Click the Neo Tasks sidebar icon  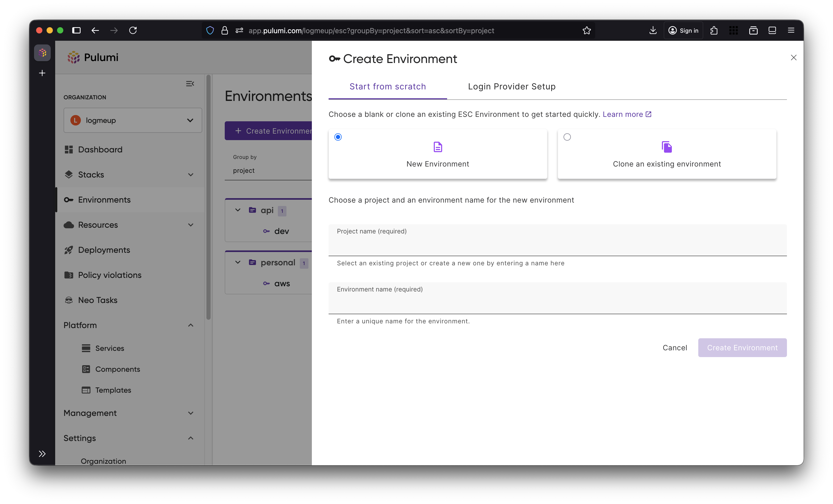click(x=69, y=300)
